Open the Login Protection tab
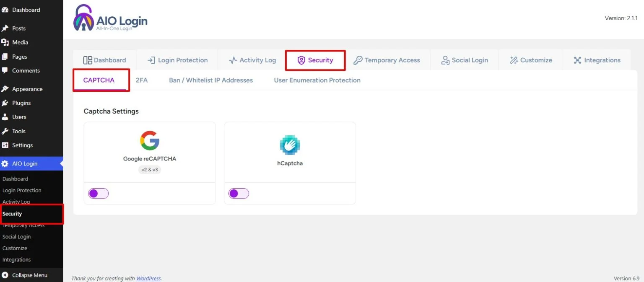This screenshot has height=282, width=644. pos(177,60)
